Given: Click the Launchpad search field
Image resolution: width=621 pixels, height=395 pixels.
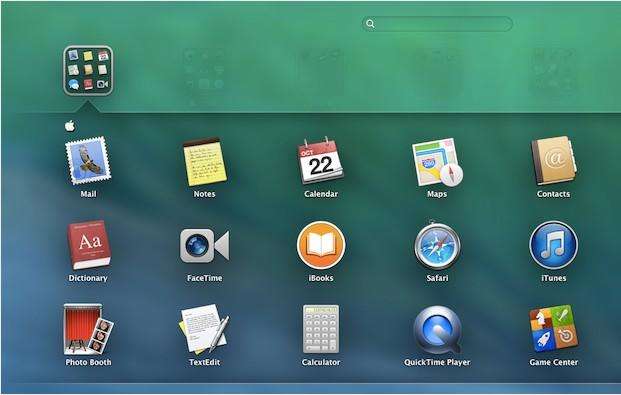Looking at the screenshot, I should point(437,24).
